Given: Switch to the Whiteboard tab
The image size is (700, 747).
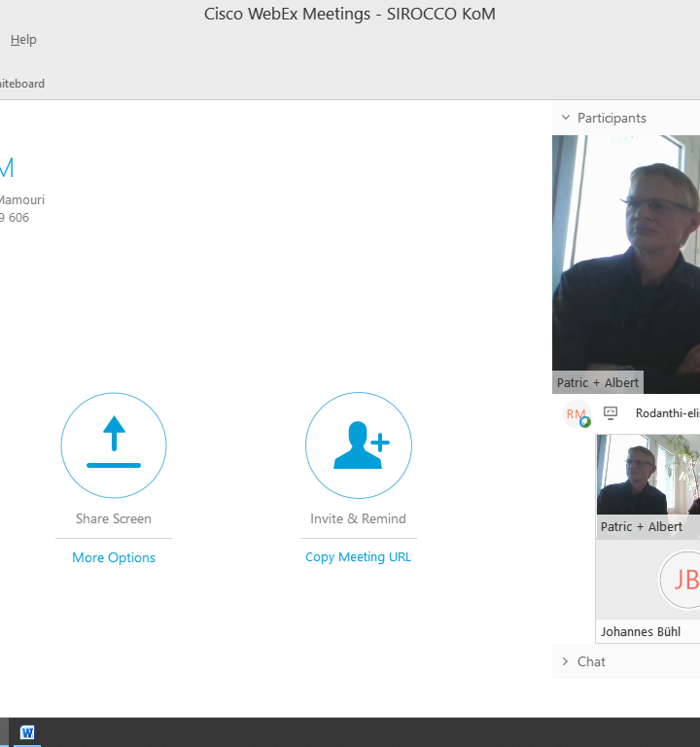Looking at the screenshot, I should 21,84.
